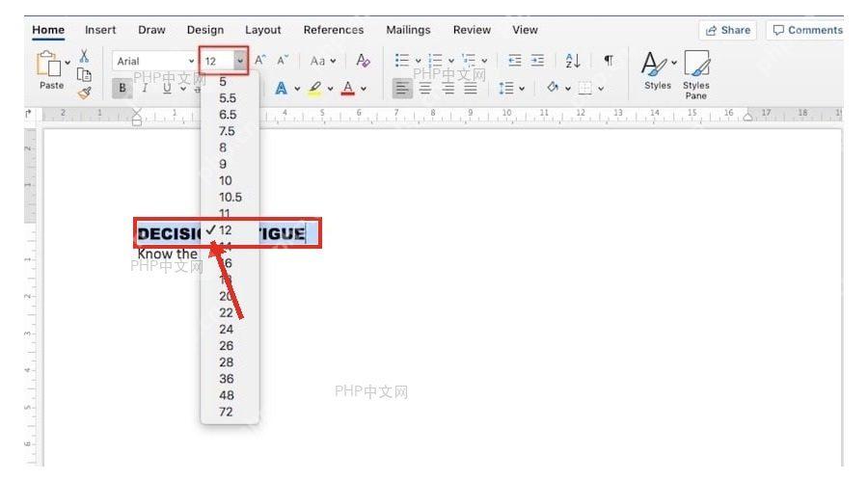The image size is (868, 482).
Task: Apply text effects with the blue A icon
Action: (x=282, y=88)
